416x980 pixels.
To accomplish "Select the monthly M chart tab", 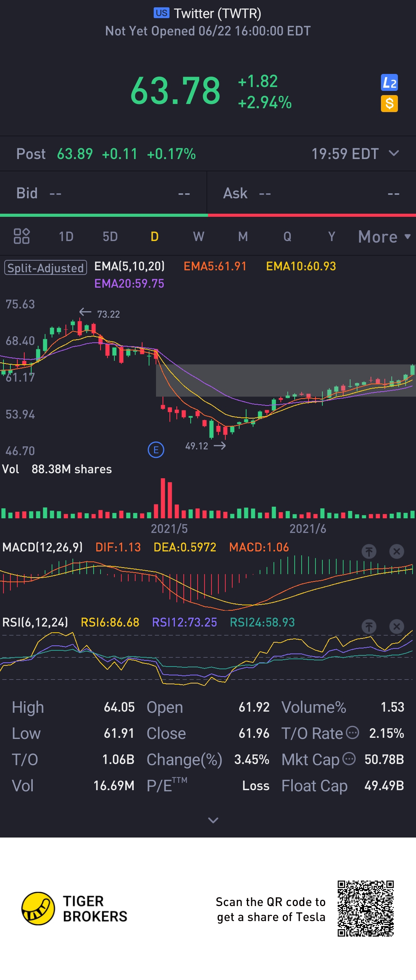I will pyautogui.click(x=243, y=236).
